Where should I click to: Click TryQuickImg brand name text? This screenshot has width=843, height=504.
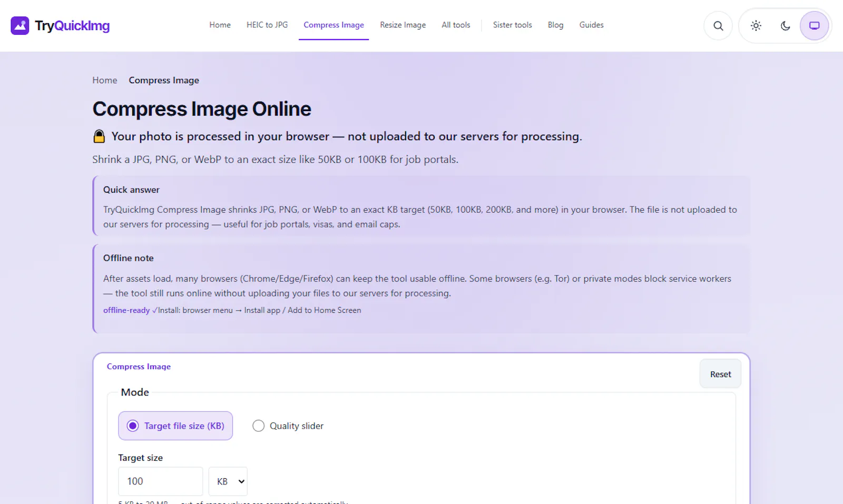[x=72, y=25]
